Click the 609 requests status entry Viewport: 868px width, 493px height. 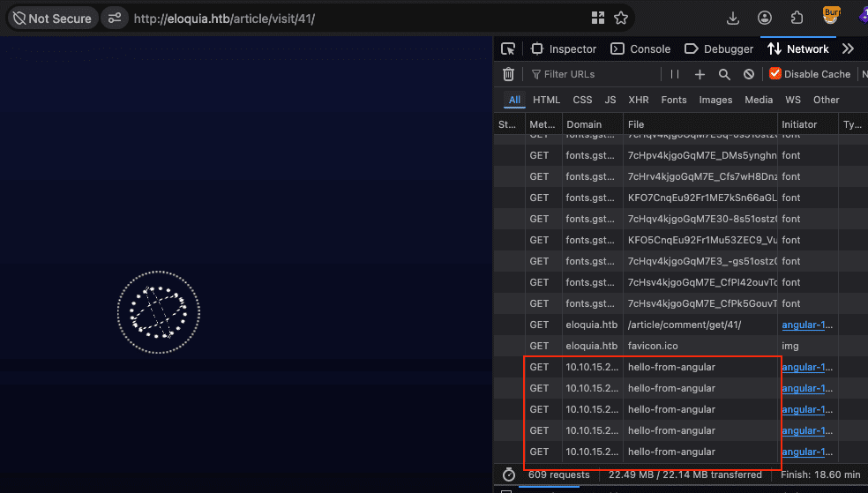558,474
